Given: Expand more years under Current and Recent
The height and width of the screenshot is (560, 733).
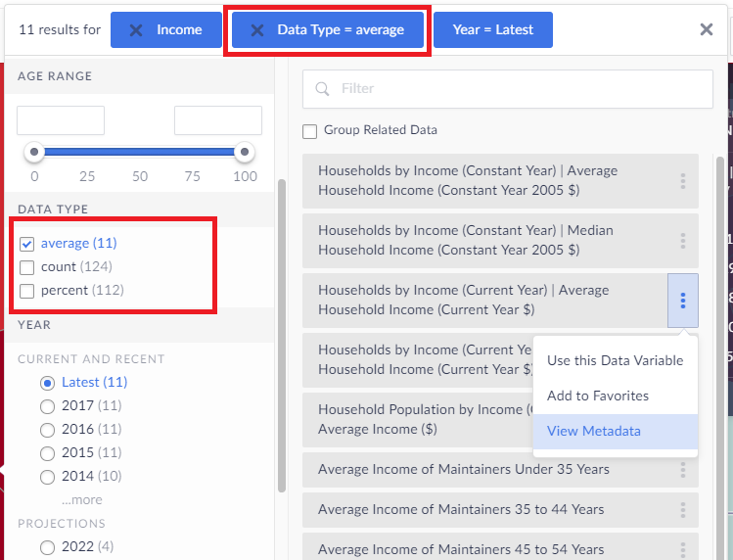Looking at the screenshot, I should [x=81, y=500].
